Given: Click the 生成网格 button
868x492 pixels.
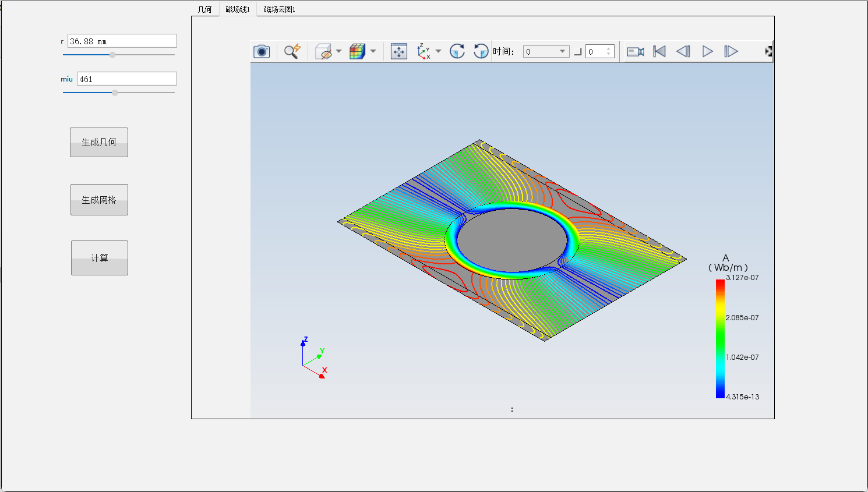Looking at the screenshot, I should (99, 200).
